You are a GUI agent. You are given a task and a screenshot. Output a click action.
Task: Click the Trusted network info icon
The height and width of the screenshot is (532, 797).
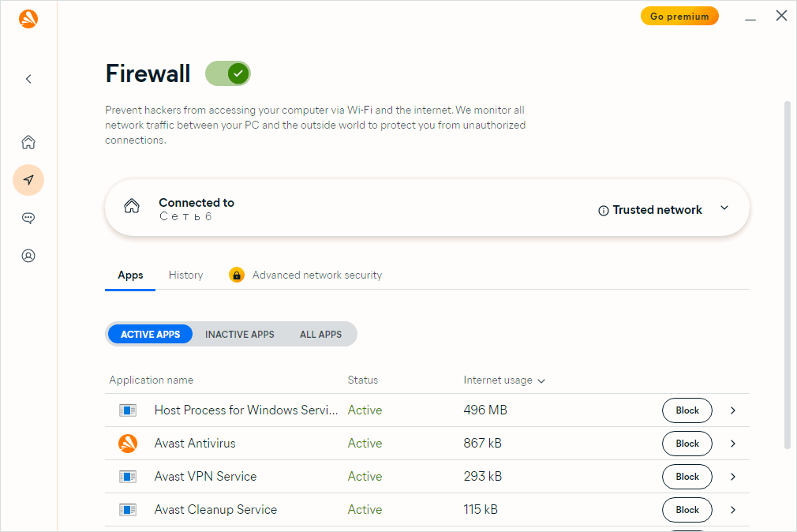tap(604, 211)
